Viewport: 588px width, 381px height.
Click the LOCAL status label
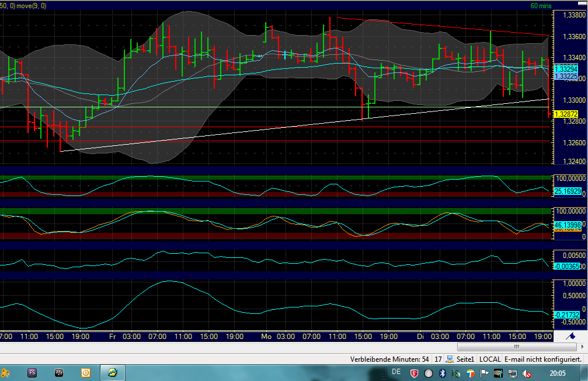(490, 359)
